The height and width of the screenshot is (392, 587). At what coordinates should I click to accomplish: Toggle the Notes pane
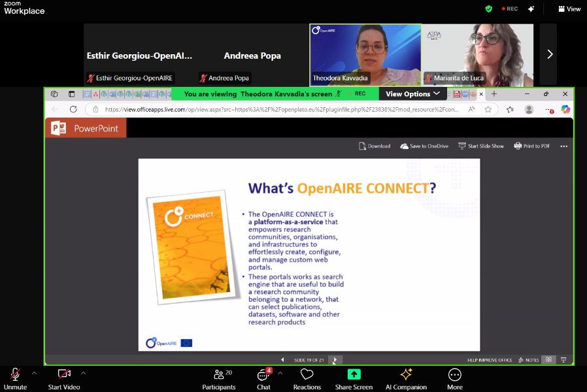pos(529,360)
